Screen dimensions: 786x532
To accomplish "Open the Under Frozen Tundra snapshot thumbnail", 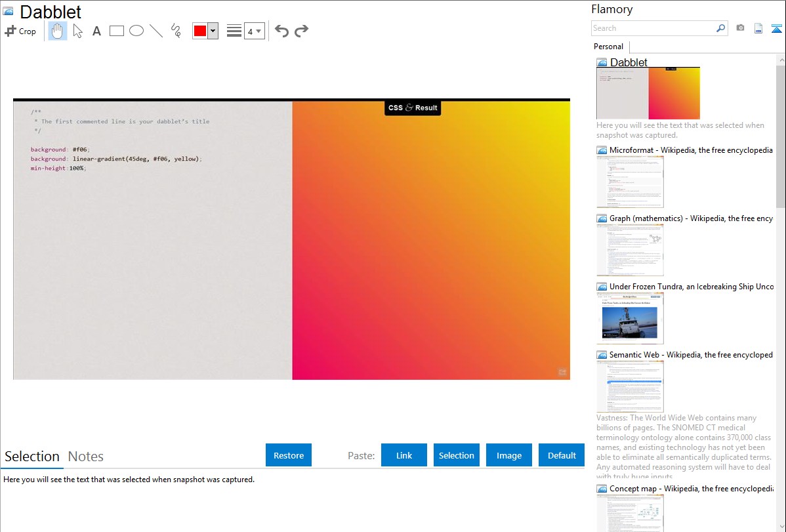I will pyautogui.click(x=630, y=318).
